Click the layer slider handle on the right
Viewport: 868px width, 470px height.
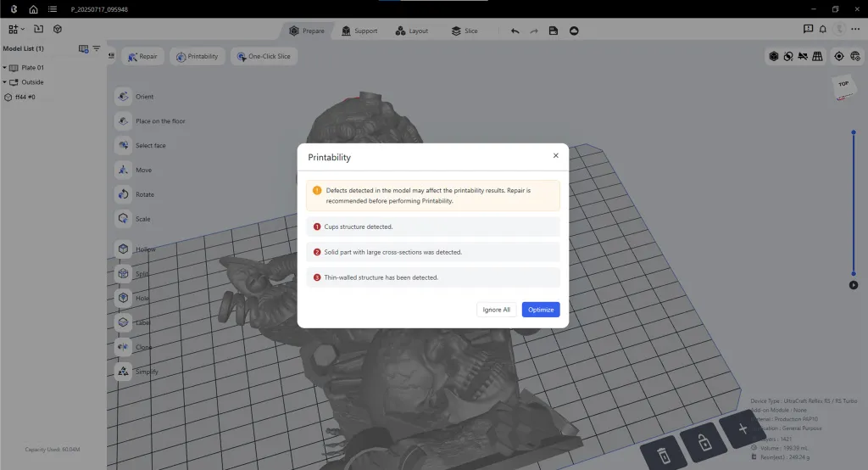tap(854, 131)
